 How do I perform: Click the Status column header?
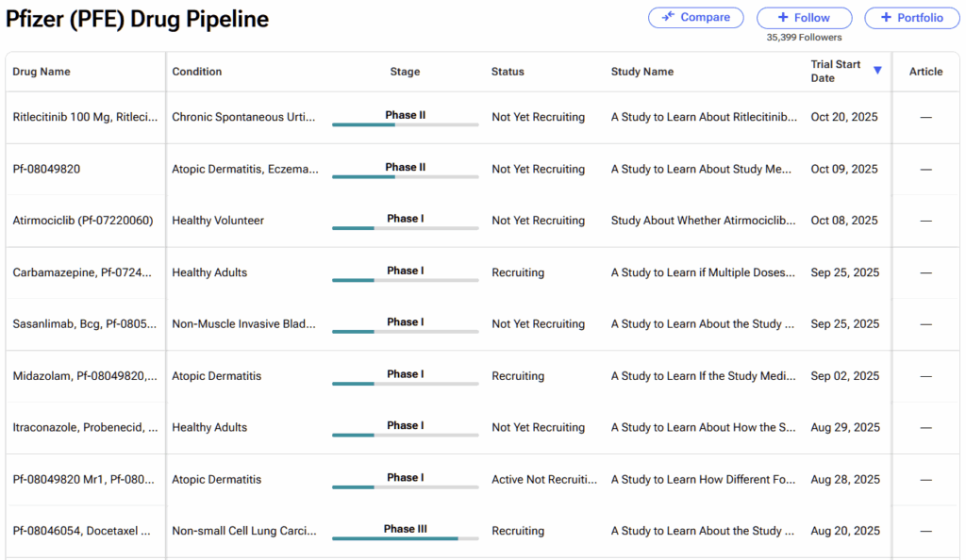[x=508, y=72]
